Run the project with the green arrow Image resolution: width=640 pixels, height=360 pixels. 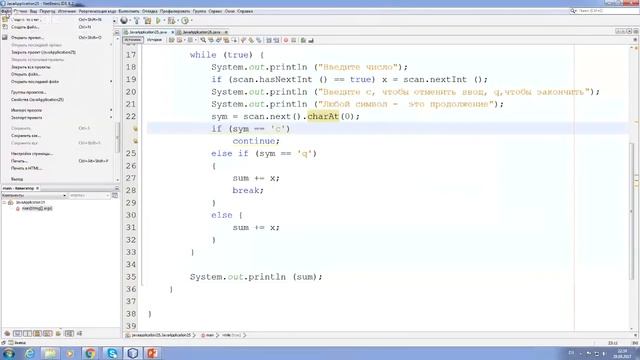(158, 20)
